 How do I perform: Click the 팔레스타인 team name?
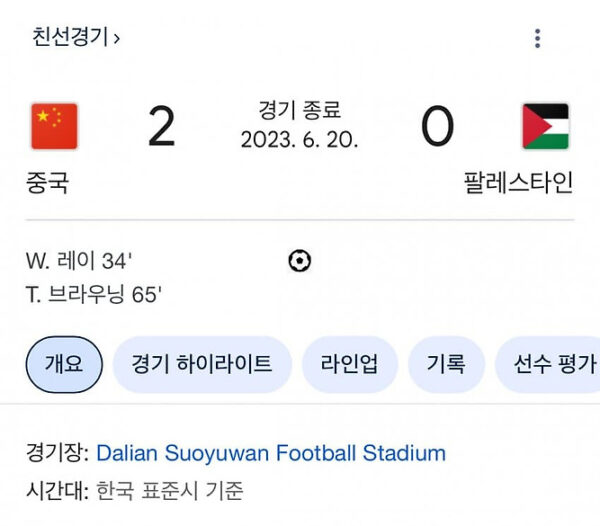518,183
